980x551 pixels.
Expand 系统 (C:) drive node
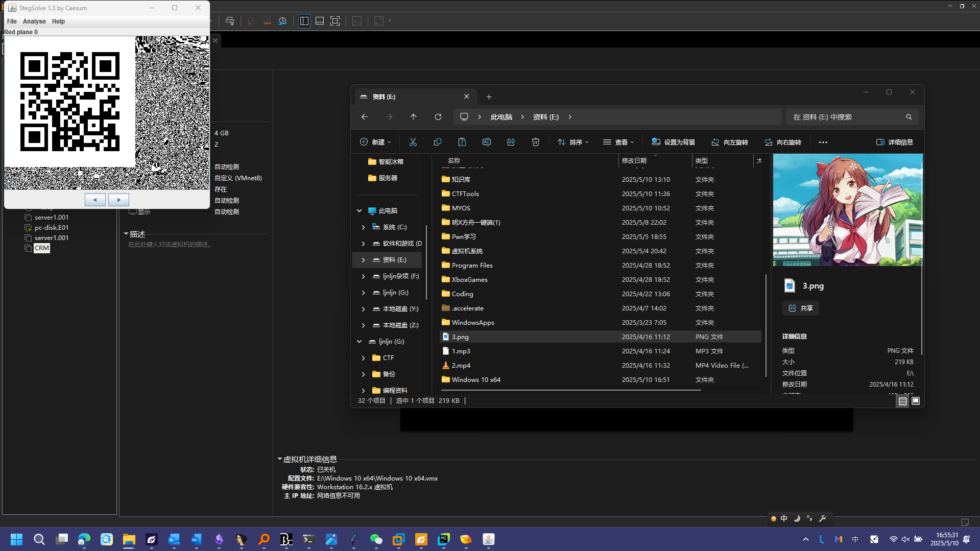364,227
